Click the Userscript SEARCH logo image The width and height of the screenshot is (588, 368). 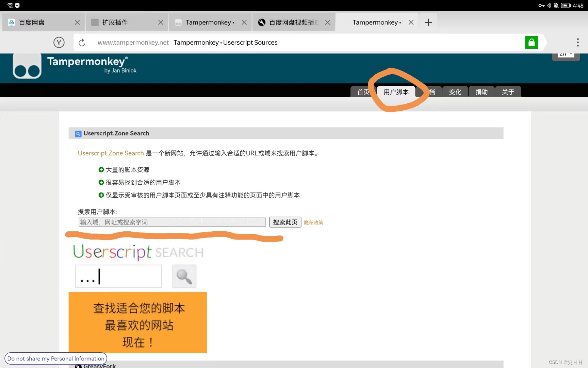coord(138,252)
